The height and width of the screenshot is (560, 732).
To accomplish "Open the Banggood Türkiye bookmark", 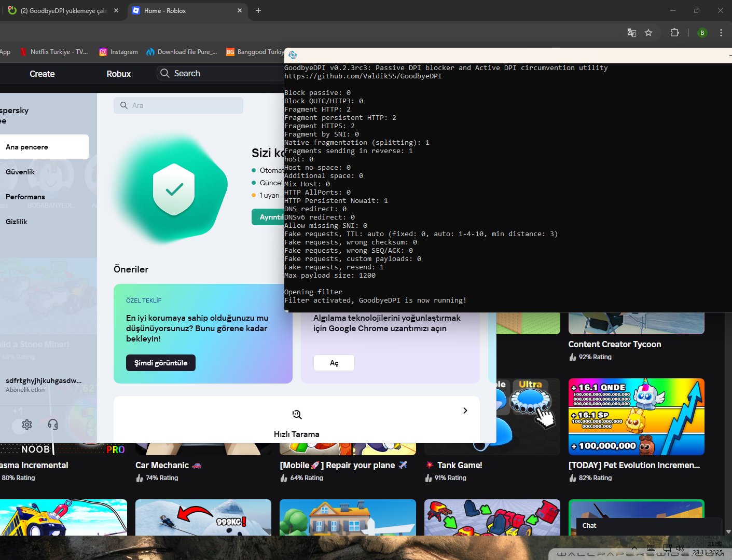I will 255,52.
